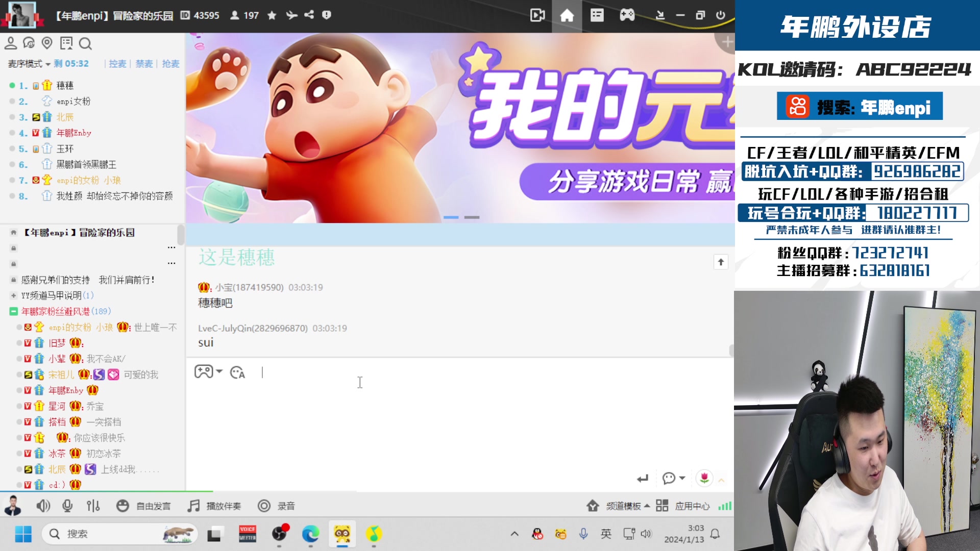Open the emoji text icon in chat input
The image size is (980, 551).
[237, 372]
